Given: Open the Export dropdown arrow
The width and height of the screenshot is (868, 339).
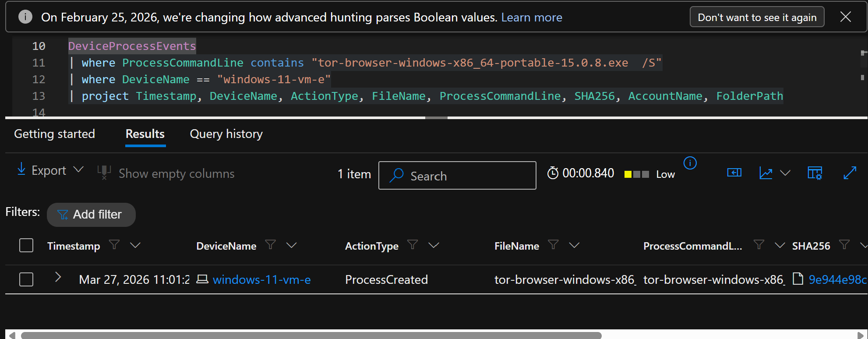Looking at the screenshot, I should [x=78, y=169].
